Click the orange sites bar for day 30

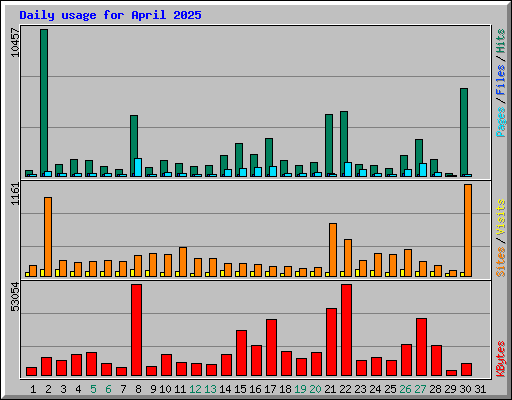[468, 231]
